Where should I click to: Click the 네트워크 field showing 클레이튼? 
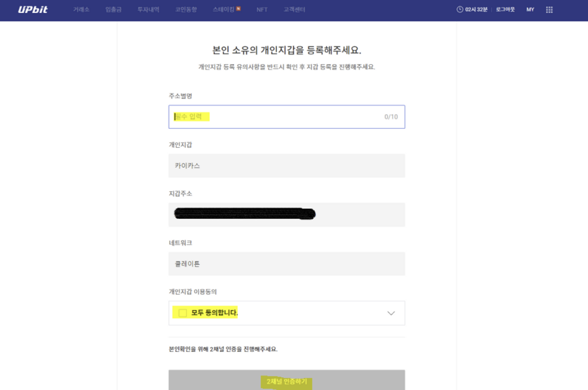pos(286,264)
